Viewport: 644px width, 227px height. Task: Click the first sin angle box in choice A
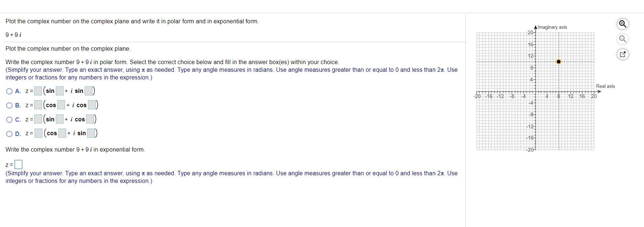(59, 90)
